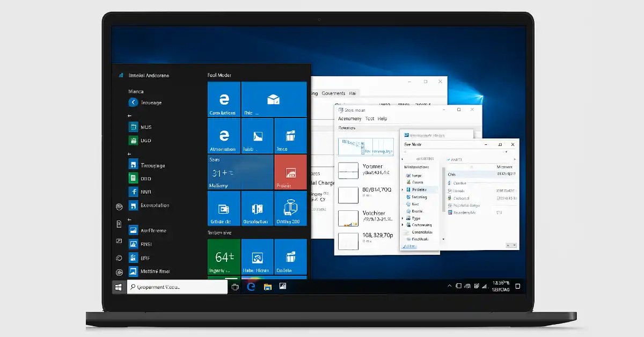This screenshot has height=337, width=644.
Task: Click the taskbar search box
Action: pos(177,287)
